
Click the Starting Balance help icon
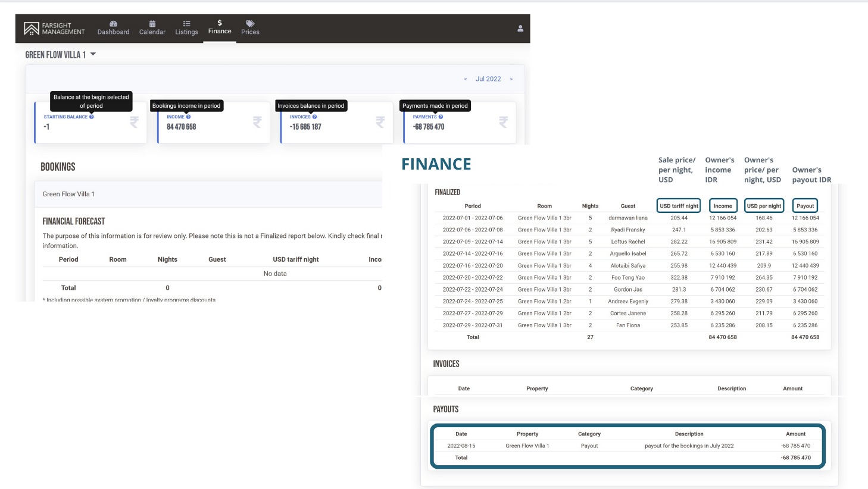pyautogui.click(x=92, y=117)
